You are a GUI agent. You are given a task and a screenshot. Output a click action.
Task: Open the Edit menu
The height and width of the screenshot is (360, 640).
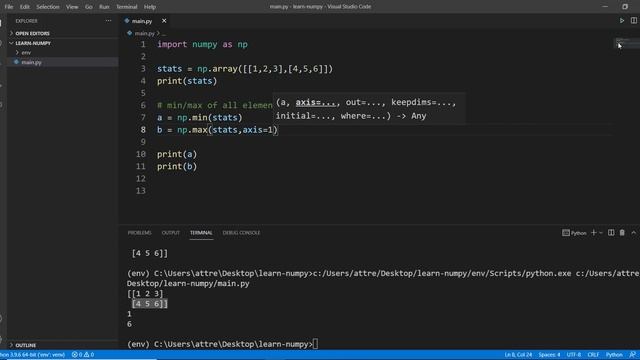(x=24, y=7)
